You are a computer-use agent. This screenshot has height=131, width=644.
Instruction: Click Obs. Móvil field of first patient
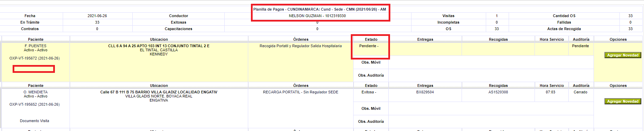pos(491,62)
